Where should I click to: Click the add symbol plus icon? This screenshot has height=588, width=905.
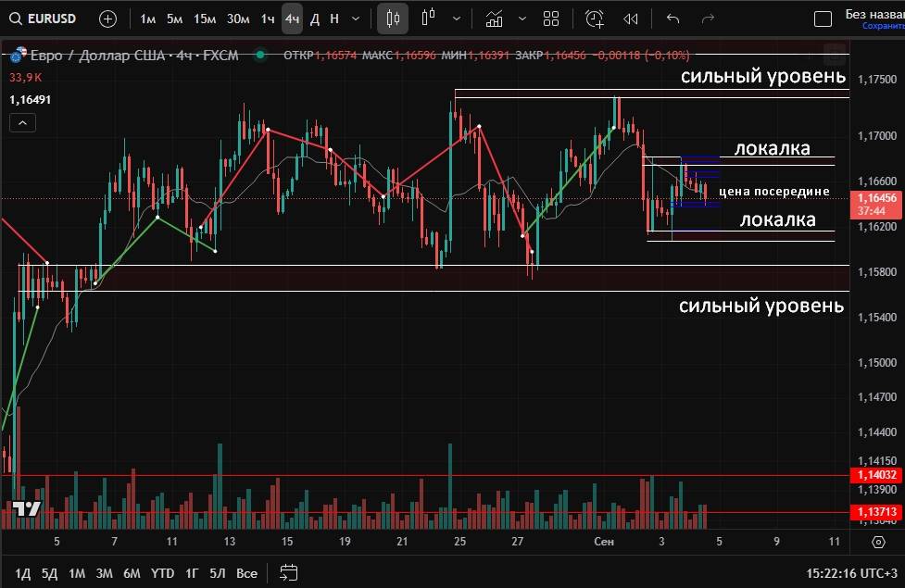click(107, 19)
